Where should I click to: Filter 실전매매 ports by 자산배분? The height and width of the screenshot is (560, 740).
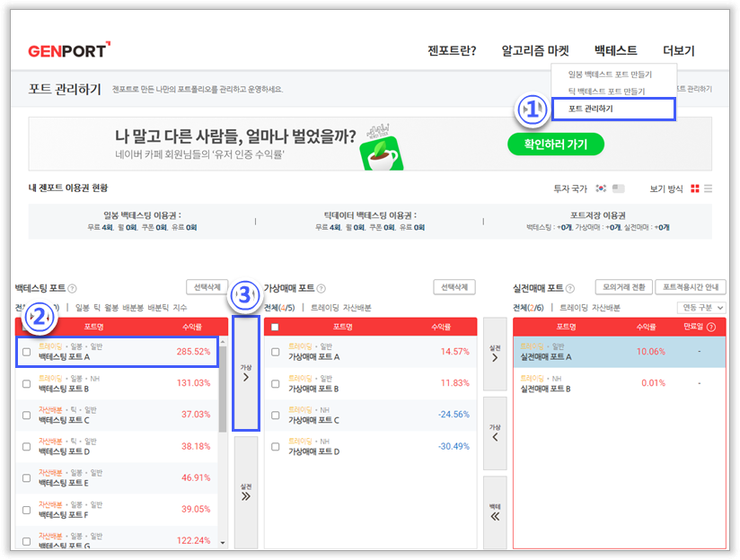[x=603, y=308]
